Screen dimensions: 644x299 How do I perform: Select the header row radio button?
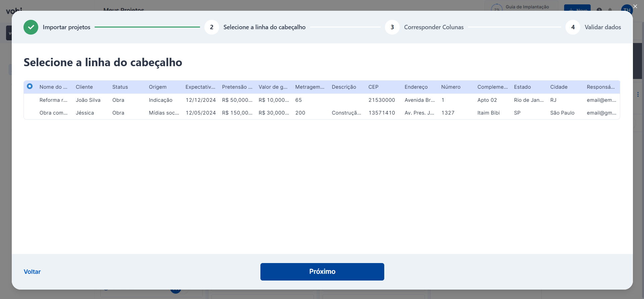pyautogui.click(x=30, y=86)
